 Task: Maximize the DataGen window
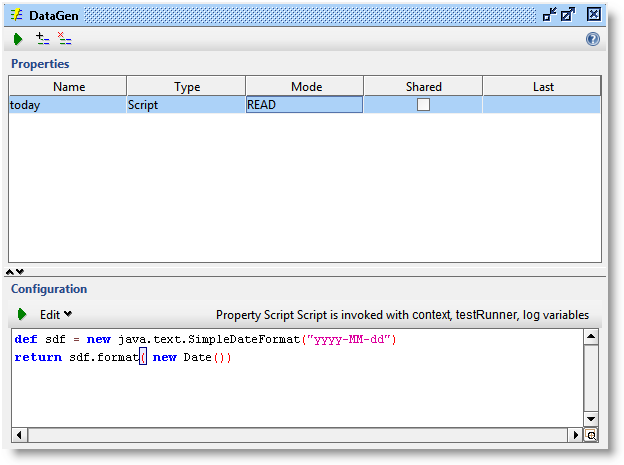568,15
